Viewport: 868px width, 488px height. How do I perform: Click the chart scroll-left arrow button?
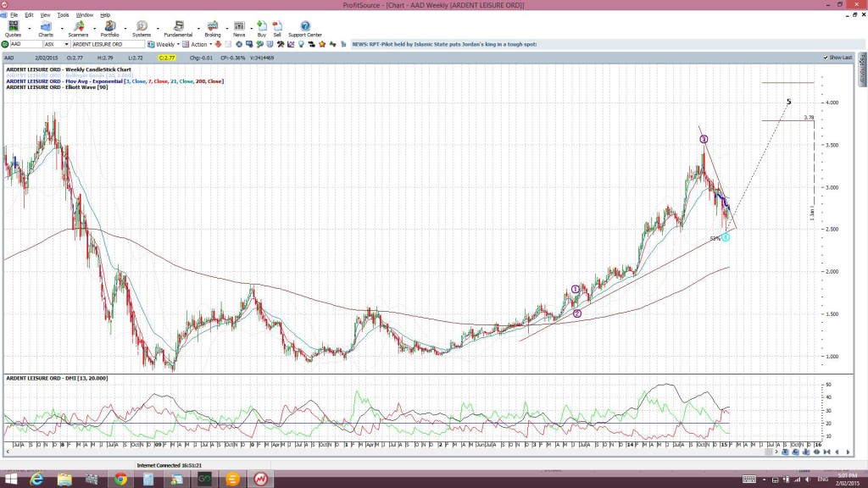pos(837,452)
